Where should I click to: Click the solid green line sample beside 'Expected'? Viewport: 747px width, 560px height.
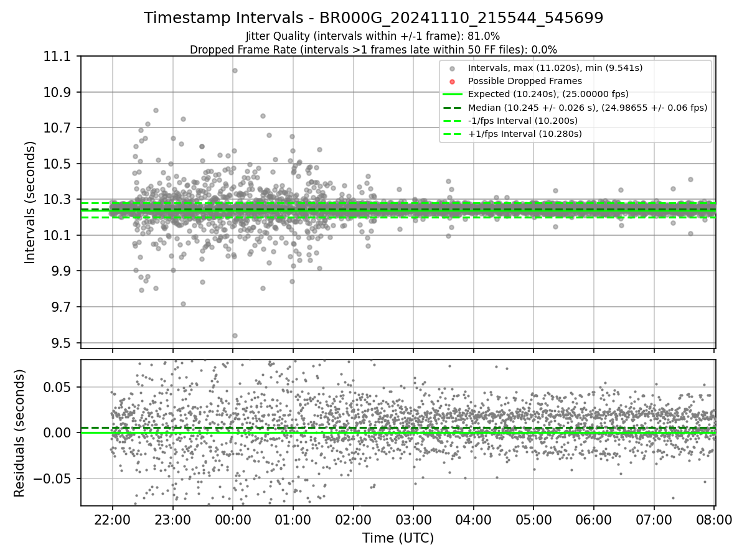[x=453, y=94]
